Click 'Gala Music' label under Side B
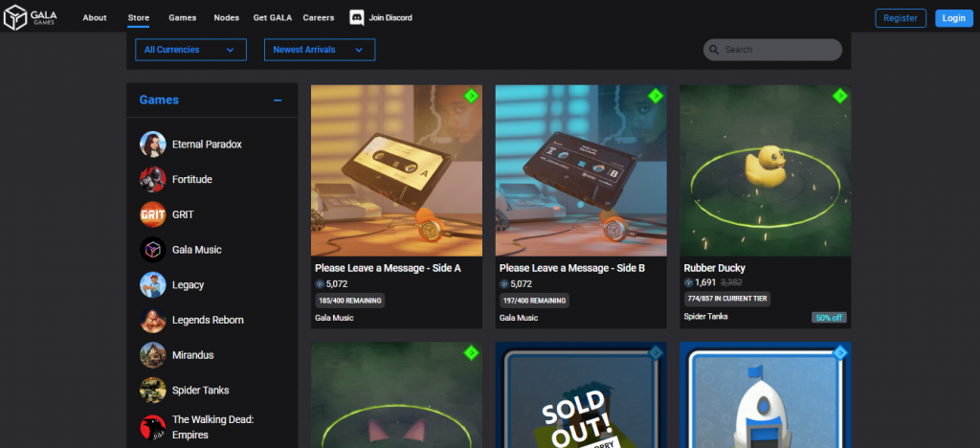 point(518,318)
